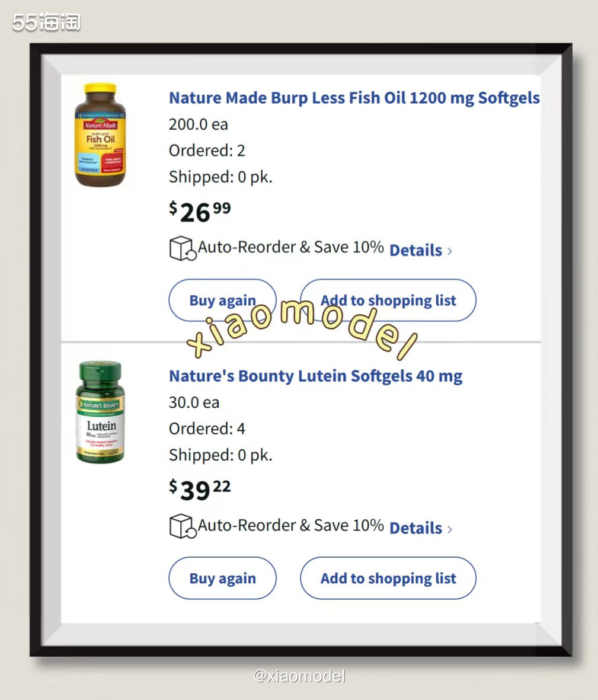Click the $26.99 price
This screenshot has width=598, height=700.
[200, 212]
